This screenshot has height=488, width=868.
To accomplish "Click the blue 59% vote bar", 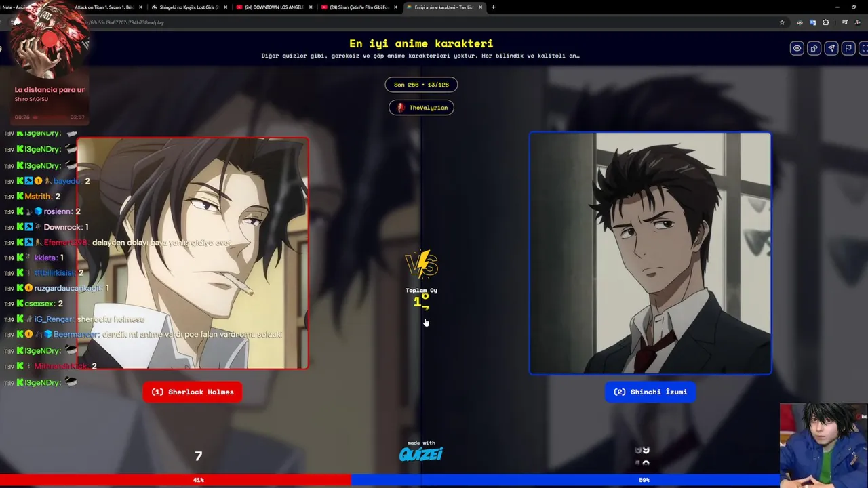I will (565, 480).
